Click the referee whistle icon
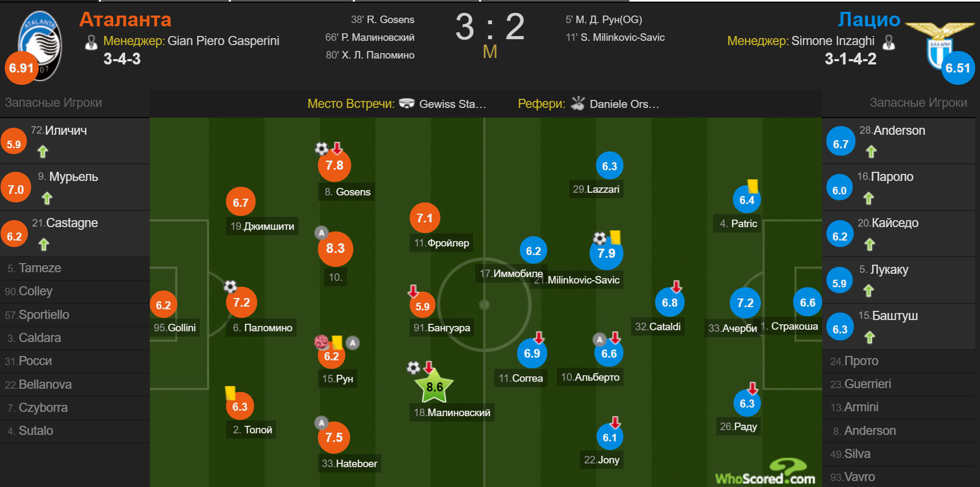 click(578, 103)
